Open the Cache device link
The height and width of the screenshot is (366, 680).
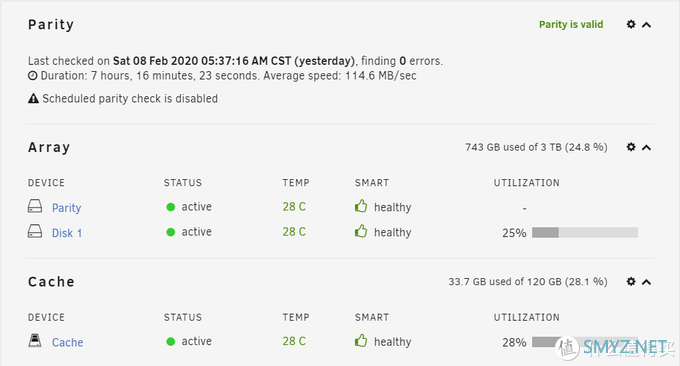[x=67, y=342]
